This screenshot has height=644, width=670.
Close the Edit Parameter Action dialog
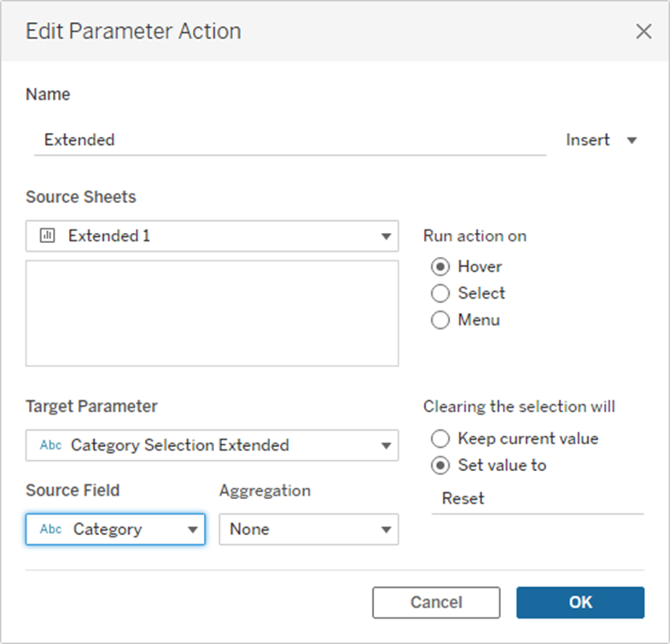coord(644,32)
